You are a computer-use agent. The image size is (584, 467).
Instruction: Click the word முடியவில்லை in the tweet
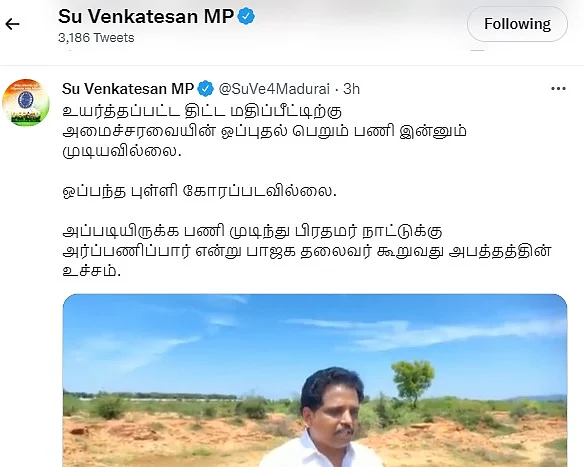(121, 151)
